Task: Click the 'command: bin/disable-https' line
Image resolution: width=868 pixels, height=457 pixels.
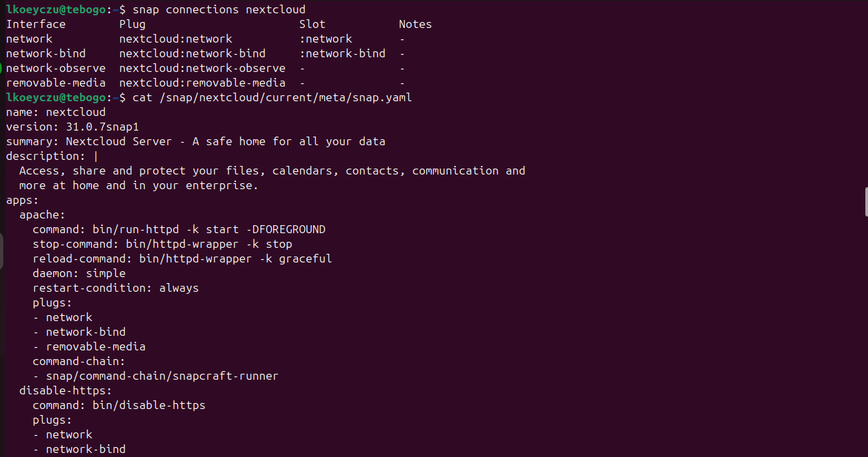Action: [x=119, y=405]
